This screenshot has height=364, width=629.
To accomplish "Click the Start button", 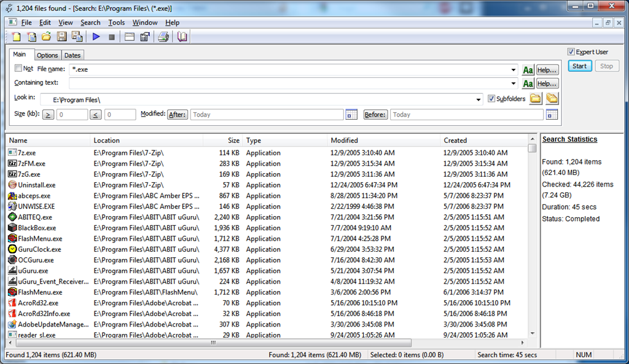I will (580, 66).
